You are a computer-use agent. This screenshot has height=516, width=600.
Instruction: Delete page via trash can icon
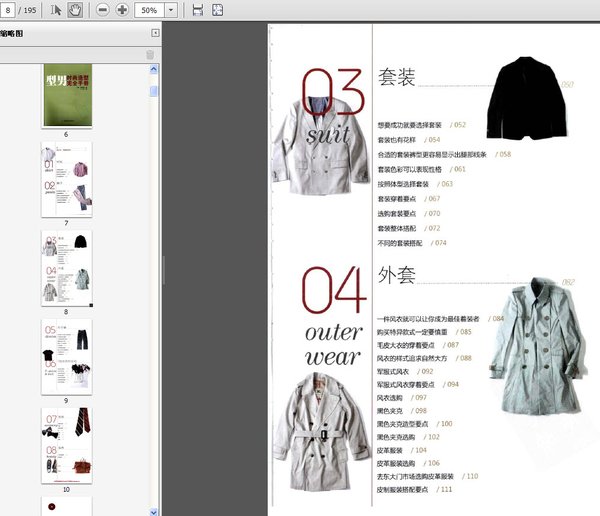point(150,55)
